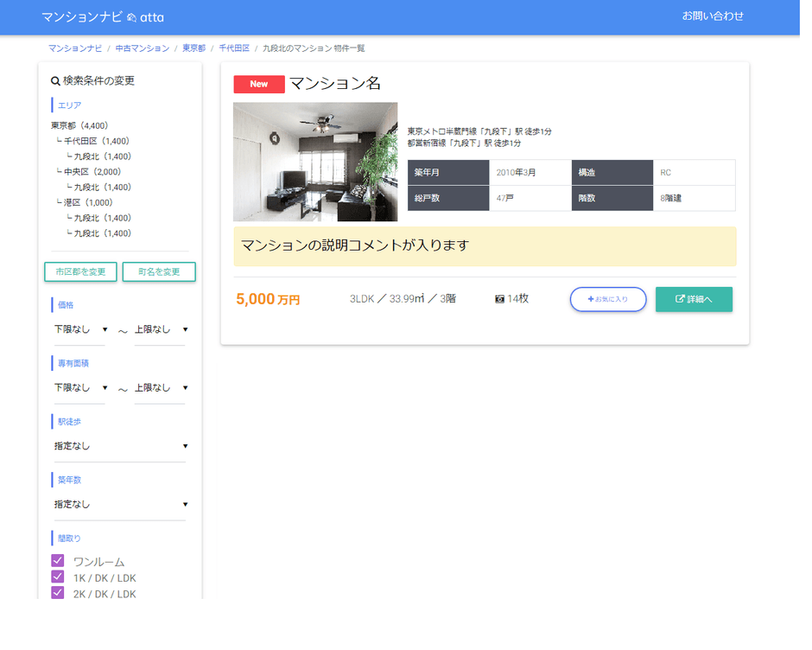The width and height of the screenshot is (812, 650).
Task: Open details with 詳細へ button
Action: pos(694,299)
